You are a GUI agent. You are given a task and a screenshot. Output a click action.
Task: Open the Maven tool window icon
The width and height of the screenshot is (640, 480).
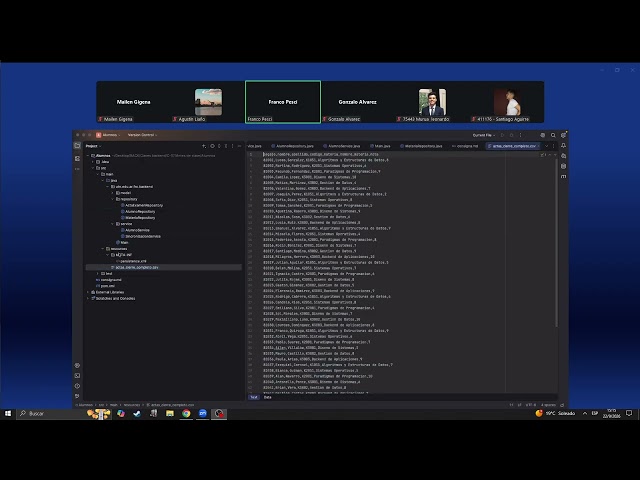pos(563,176)
